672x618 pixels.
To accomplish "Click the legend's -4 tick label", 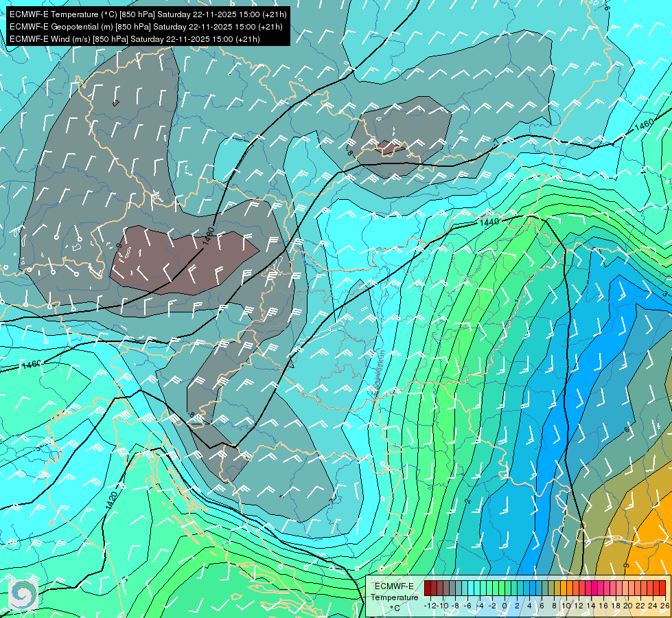I will [x=480, y=606].
